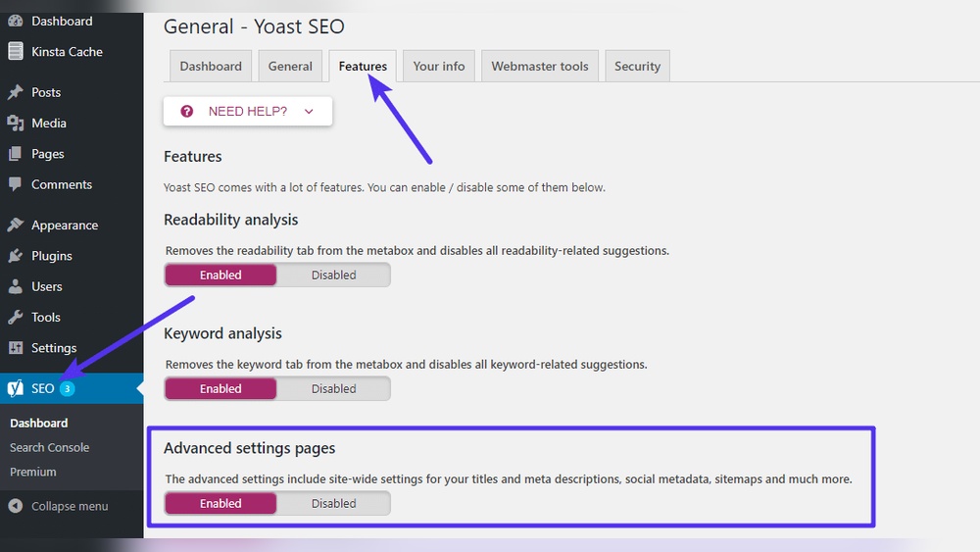Click the Kinsta Cache server icon
Screen dimensions: 980x552
coord(16,51)
